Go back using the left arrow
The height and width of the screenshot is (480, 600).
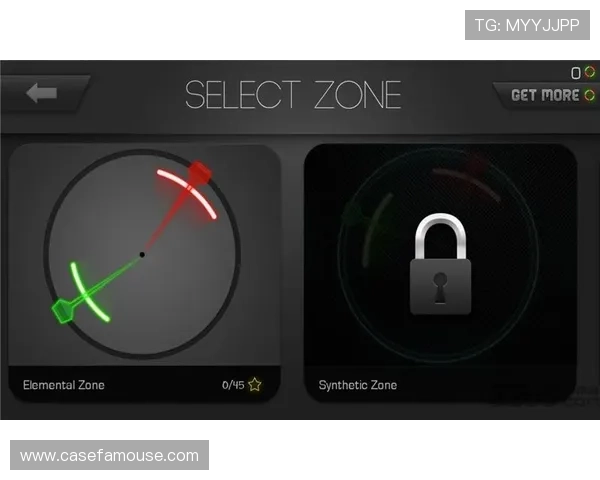[42, 93]
